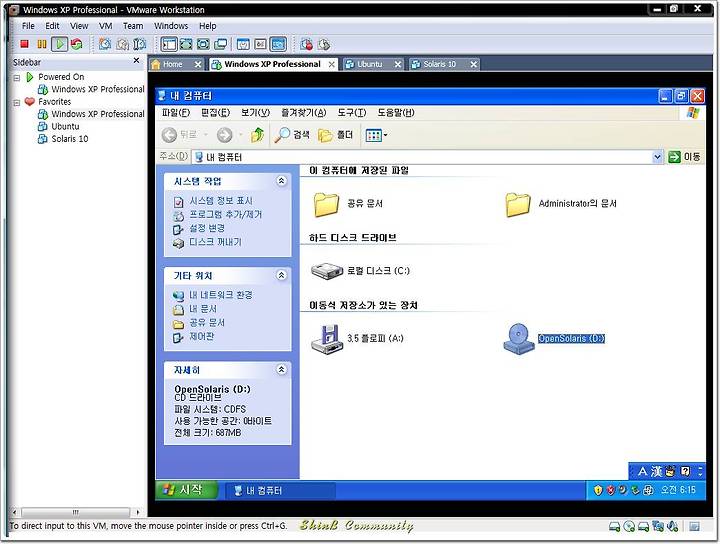Select the OpenSolaris (D:) CD drive icon
720x544 pixels.
pyautogui.click(x=519, y=339)
